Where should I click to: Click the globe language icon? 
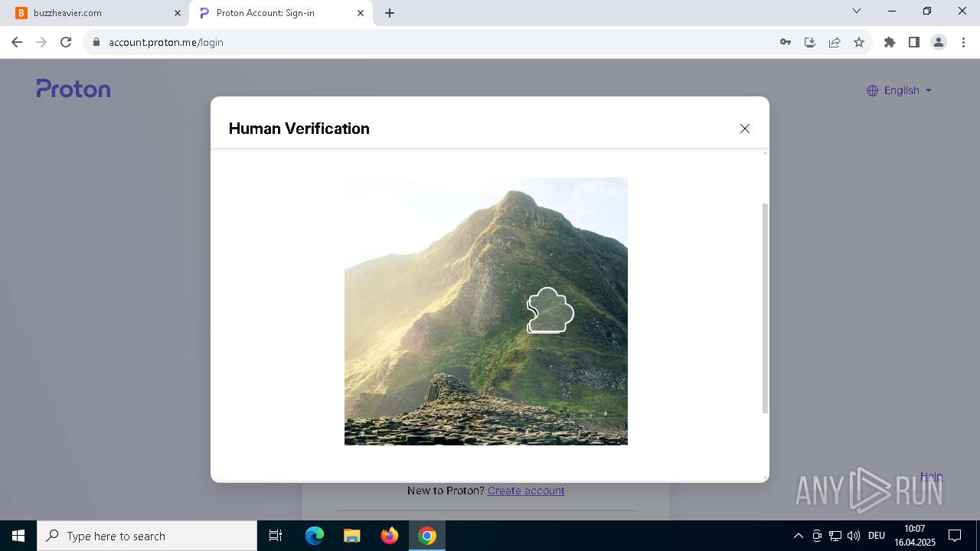[x=872, y=90]
